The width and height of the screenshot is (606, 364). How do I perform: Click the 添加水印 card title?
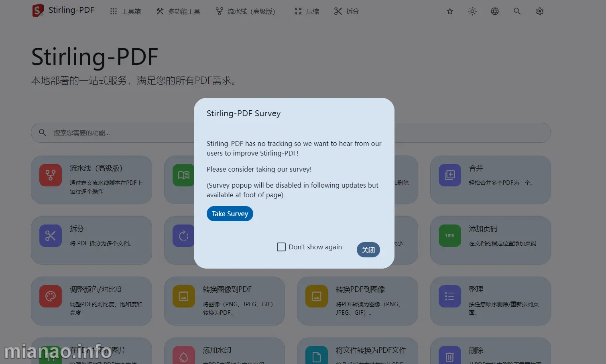[217, 350]
